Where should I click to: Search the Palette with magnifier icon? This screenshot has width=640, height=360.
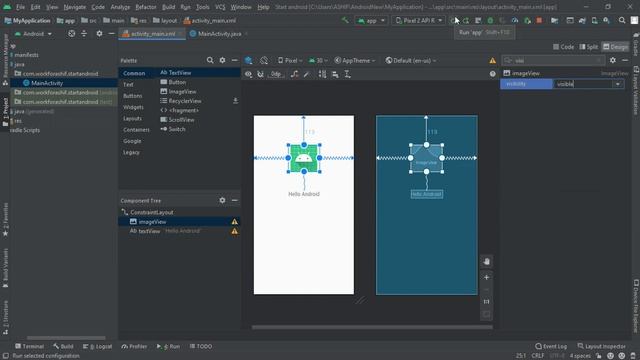click(x=210, y=60)
